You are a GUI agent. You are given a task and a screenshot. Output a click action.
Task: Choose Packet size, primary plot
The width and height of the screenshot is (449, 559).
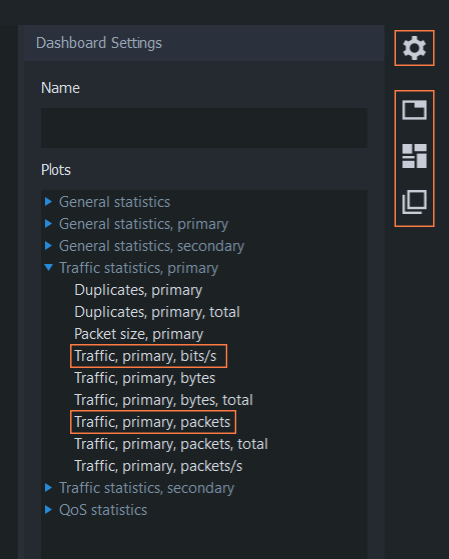pos(139,334)
